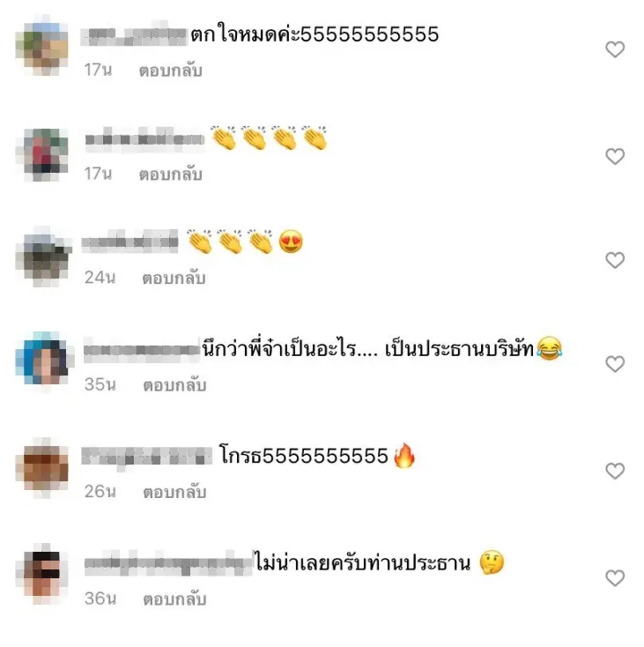
Task: Open avatar of the 24น commenter
Action: 43,257
